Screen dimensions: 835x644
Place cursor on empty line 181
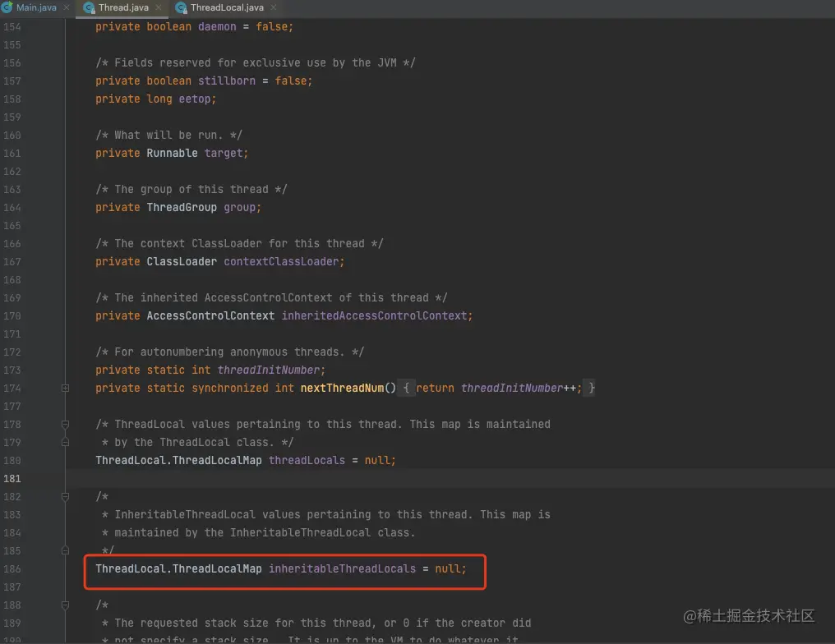click(449, 478)
